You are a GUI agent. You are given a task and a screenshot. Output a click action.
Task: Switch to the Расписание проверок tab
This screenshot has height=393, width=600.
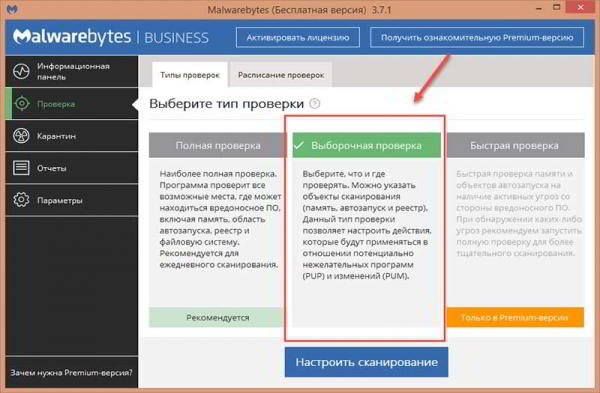click(281, 75)
